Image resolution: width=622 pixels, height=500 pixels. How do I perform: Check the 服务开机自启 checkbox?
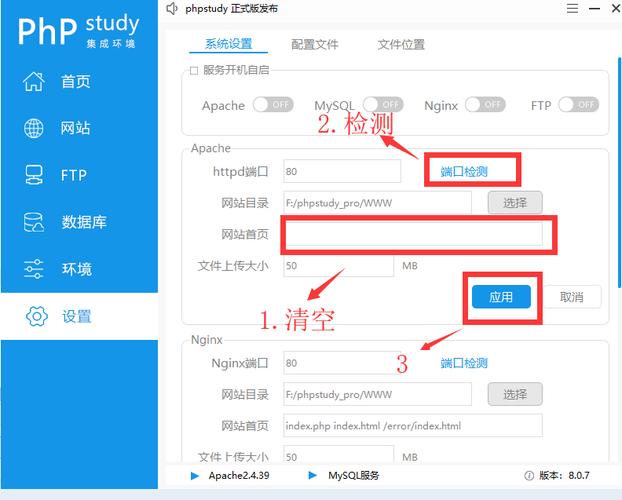pos(194,71)
